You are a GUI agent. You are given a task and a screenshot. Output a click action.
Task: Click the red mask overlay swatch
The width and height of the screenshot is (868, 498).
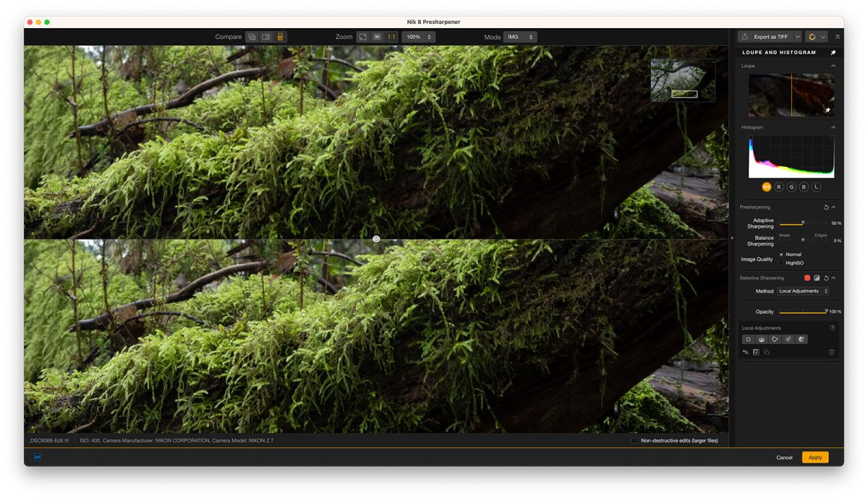807,278
